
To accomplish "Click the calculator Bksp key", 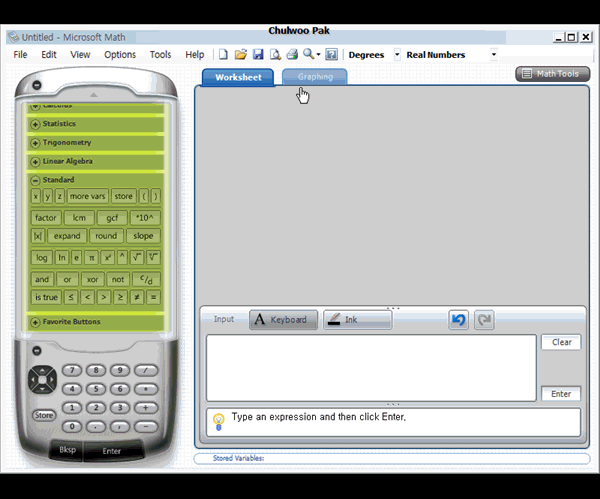I will pos(67,450).
